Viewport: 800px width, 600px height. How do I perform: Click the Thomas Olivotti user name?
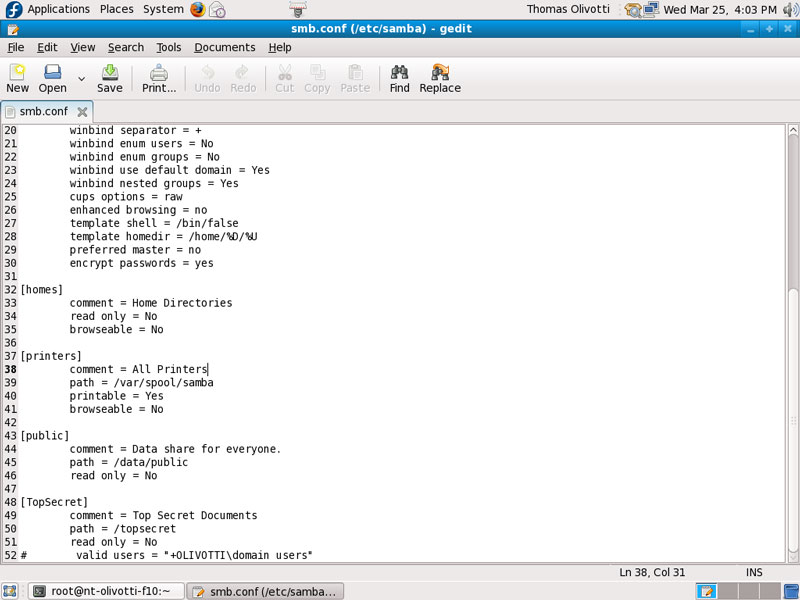pos(568,9)
